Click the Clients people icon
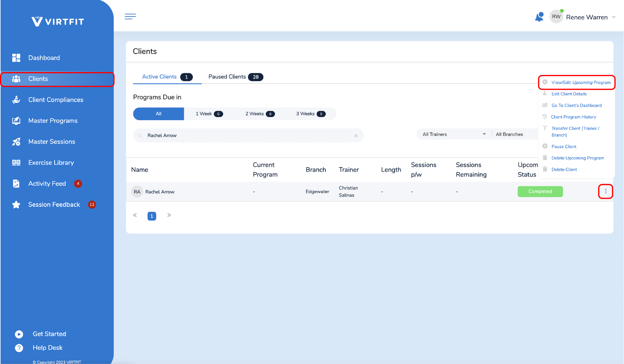 [x=16, y=79]
